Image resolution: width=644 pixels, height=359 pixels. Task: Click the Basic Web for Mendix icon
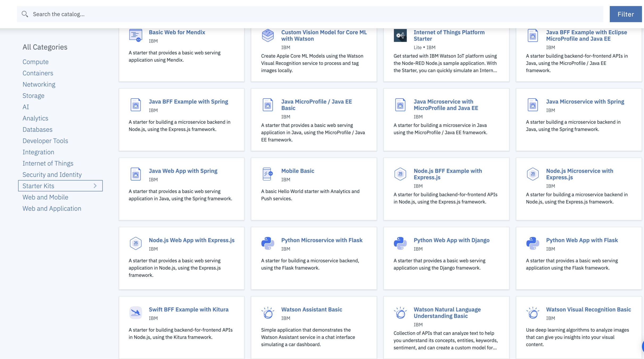tap(136, 35)
